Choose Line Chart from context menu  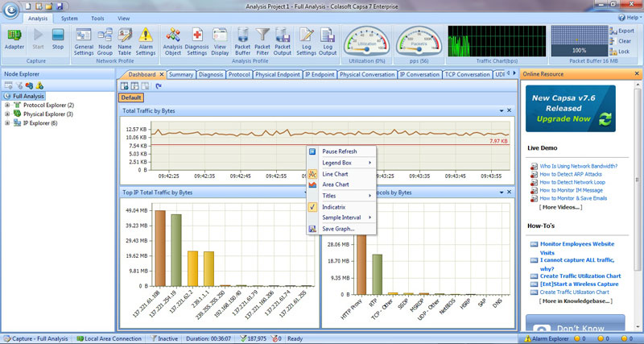(341, 174)
